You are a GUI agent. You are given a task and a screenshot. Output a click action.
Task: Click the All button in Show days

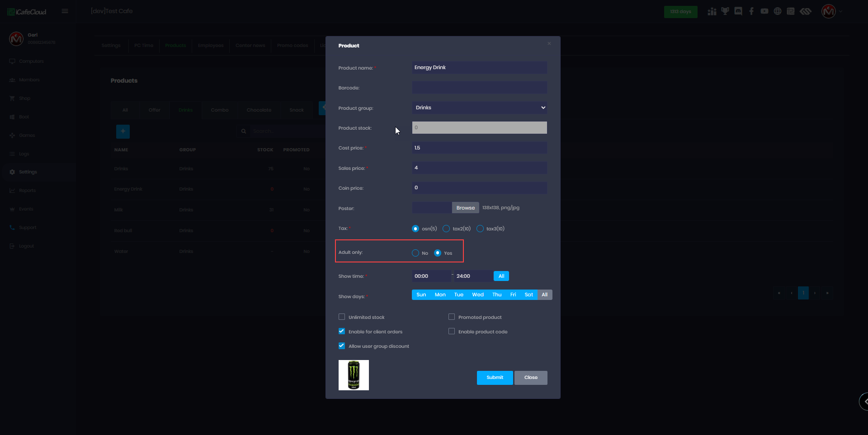click(x=545, y=295)
